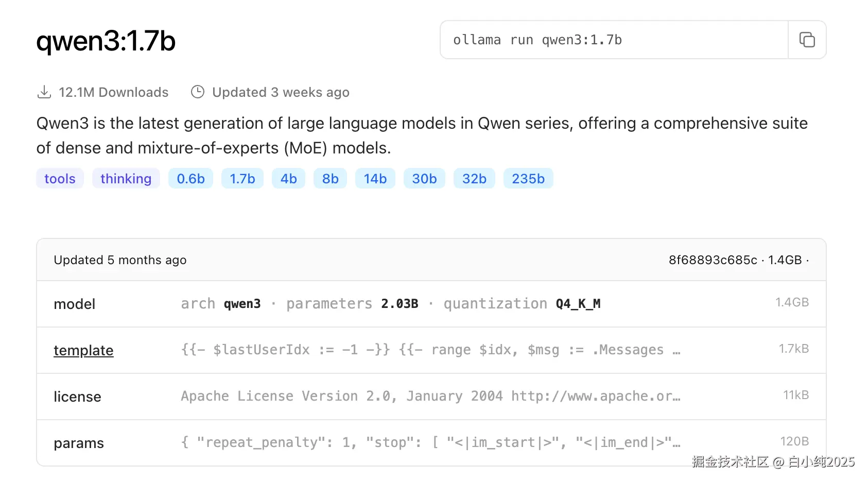
Task: Open the model row label
Action: coord(75,304)
